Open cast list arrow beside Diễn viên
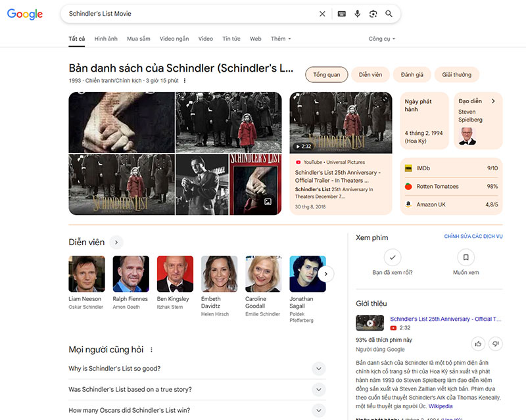The width and height of the screenshot is (526, 420). tap(116, 242)
